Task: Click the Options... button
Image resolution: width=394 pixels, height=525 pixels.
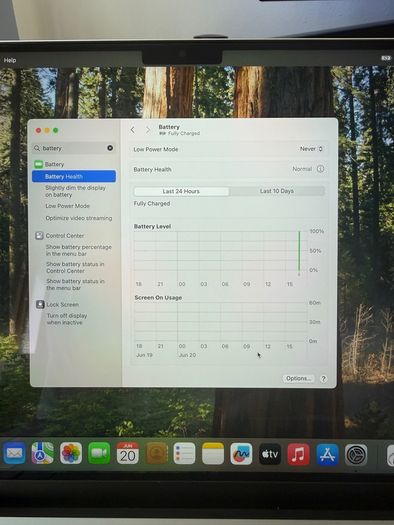Action: [x=298, y=378]
